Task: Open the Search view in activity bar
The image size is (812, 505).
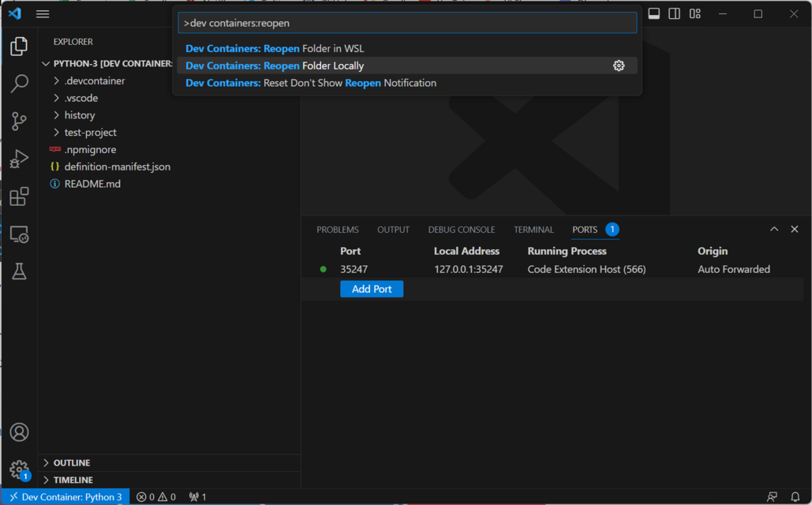Action: [x=19, y=83]
